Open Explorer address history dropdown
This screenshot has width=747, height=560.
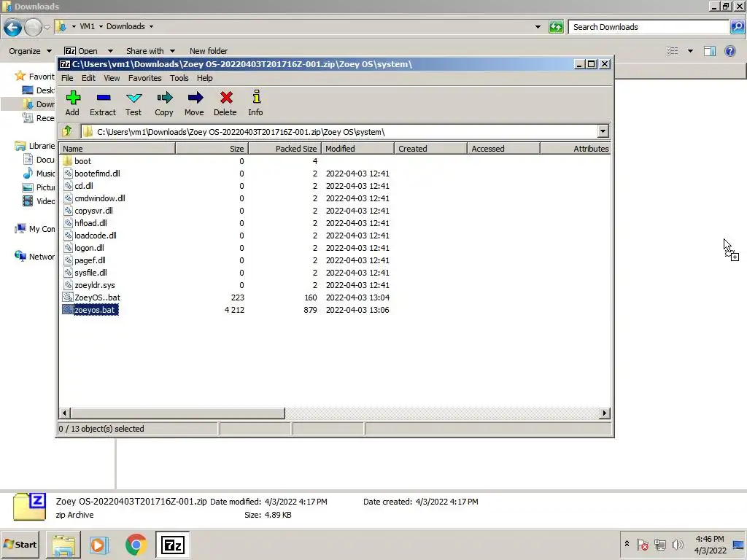coord(538,27)
